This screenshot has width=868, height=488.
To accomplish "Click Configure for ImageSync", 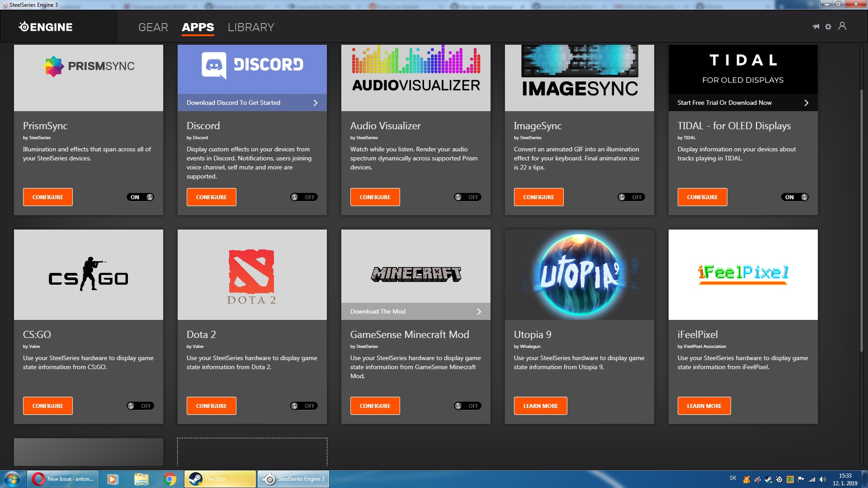I will (538, 197).
